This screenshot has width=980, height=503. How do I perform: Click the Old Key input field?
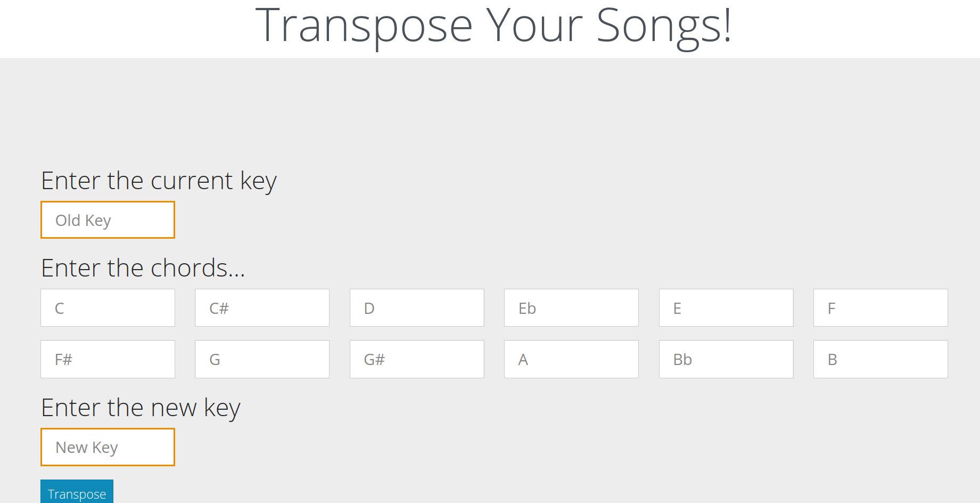tap(108, 220)
